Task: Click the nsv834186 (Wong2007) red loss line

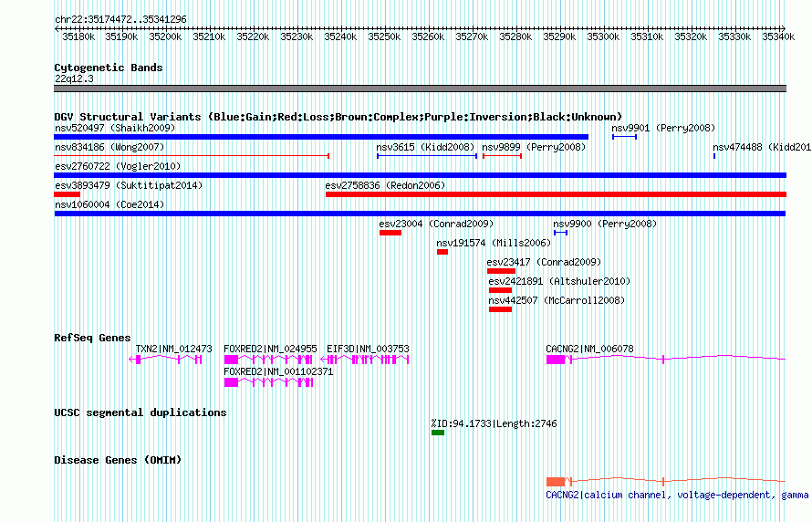Action: click(x=192, y=156)
